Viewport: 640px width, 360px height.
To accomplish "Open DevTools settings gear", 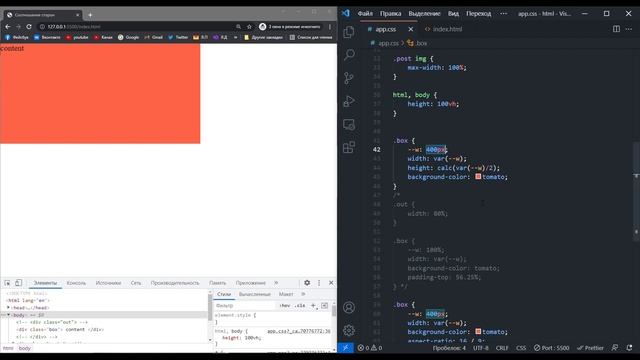I will click(x=307, y=283).
